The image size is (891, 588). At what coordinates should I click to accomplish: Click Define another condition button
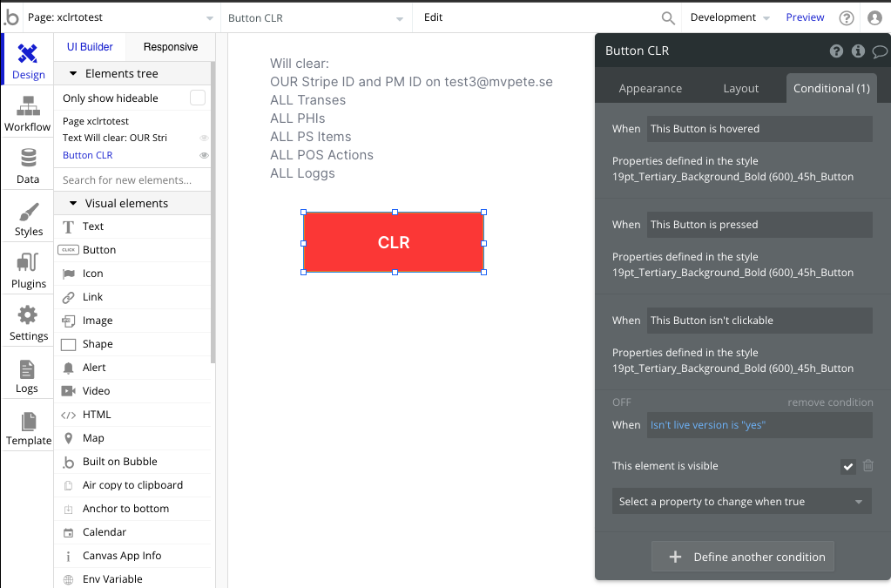click(x=743, y=557)
